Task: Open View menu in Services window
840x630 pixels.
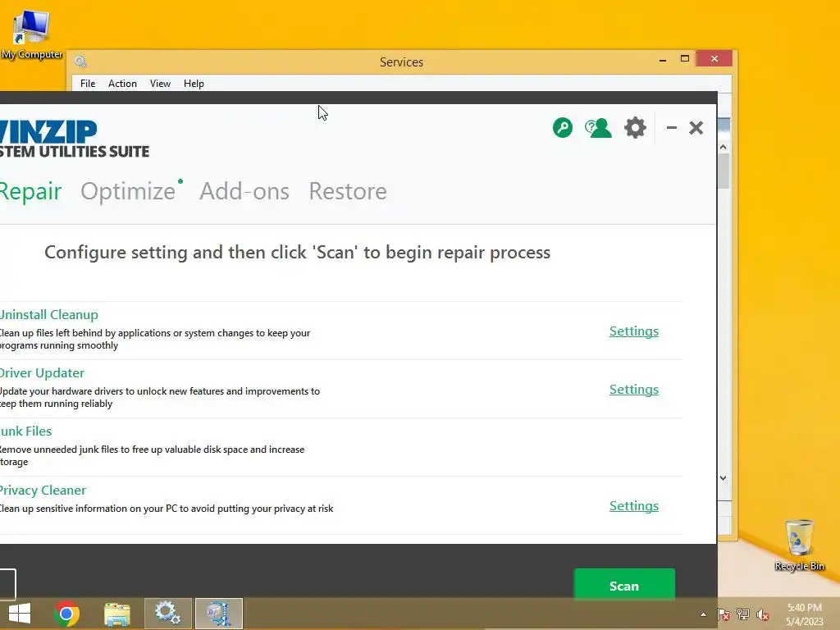Action: [x=160, y=84]
